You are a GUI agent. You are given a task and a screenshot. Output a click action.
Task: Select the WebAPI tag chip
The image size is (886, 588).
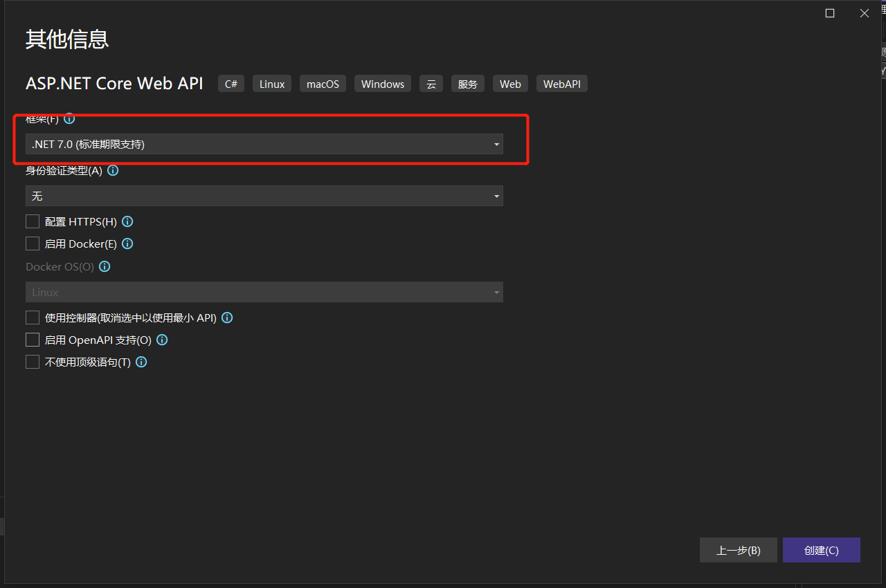click(561, 83)
